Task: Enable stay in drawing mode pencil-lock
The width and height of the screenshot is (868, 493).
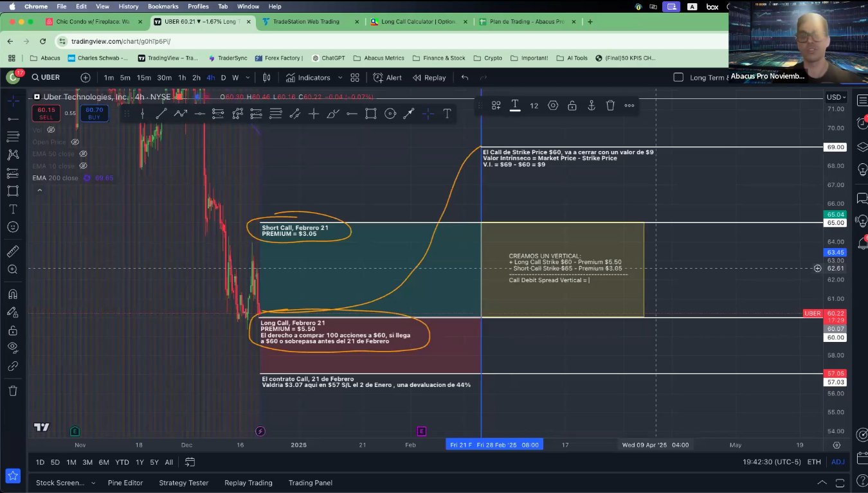Action: 12,312
